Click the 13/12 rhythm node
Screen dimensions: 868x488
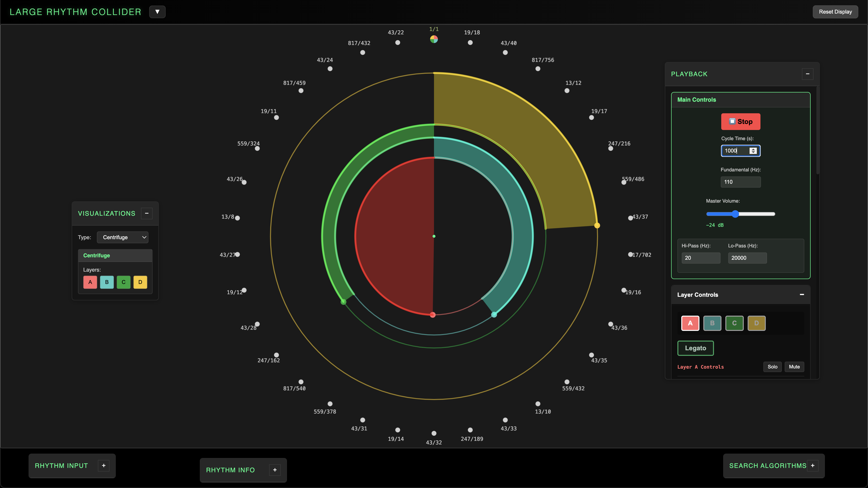pos(567,91)
